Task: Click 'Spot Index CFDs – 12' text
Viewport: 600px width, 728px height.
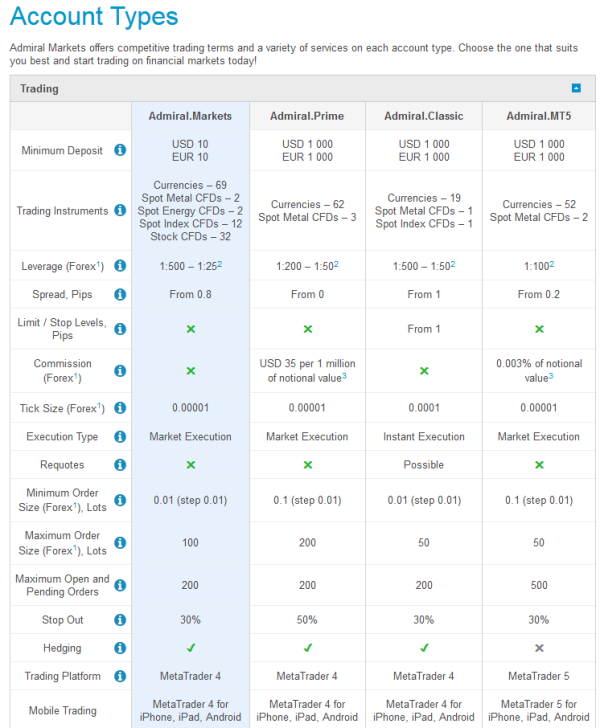Action: click(x=190, y=224)
